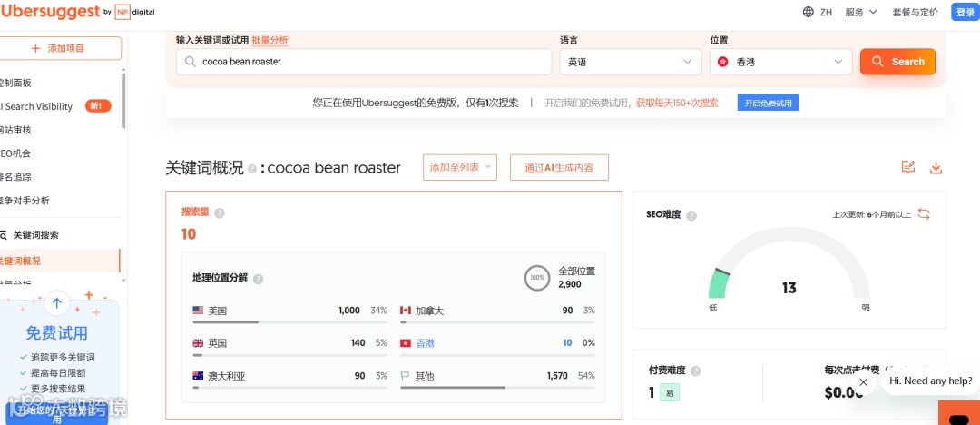Image resolution: width=980 pixels, height=425 pixels.
Task: Click the 添加项目 button
Action: tap(59, 48)
